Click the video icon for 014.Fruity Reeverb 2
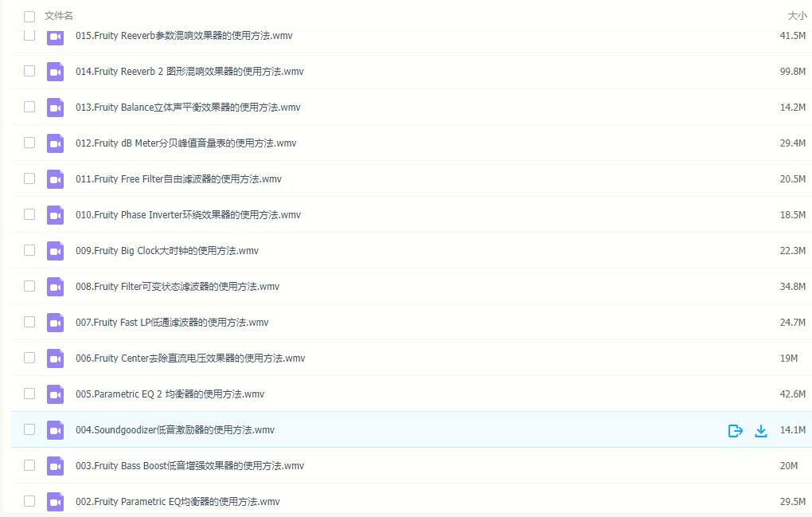Viewport: 812px width, 517px height. (x=56, y=72)
